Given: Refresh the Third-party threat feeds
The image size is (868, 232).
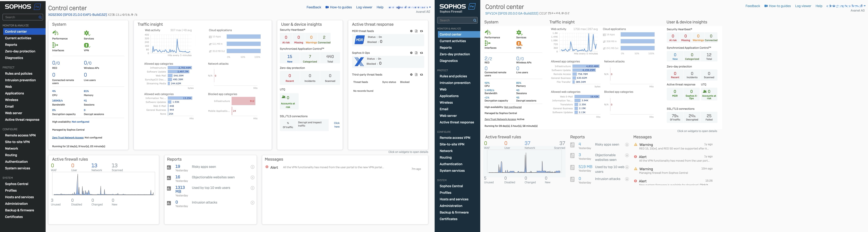Looking at the screenshot, I should [422, 75].
